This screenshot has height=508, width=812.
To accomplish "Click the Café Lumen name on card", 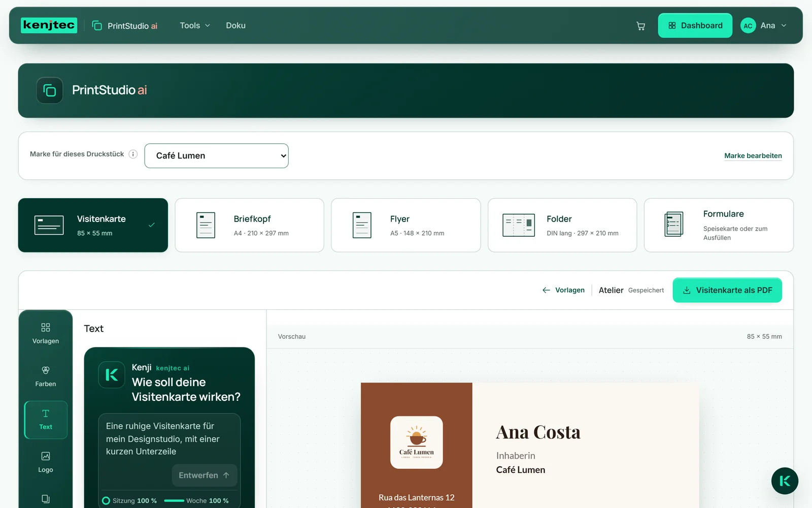I will [x=521, y=470].
